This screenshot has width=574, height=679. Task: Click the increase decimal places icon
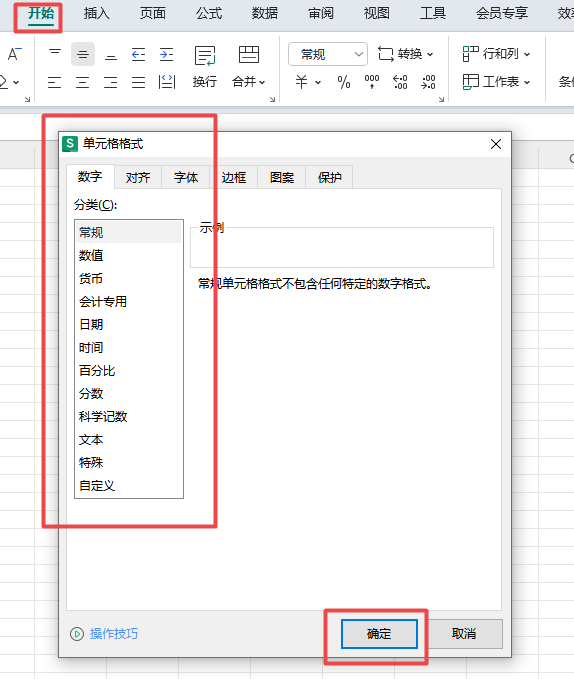pyautogui.click(x=400, y=82)
